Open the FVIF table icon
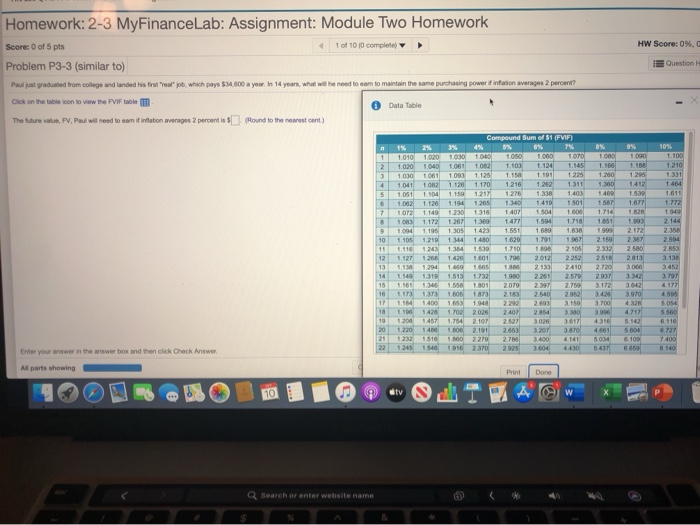Screen dimensions: 700x525 (145, 102)
